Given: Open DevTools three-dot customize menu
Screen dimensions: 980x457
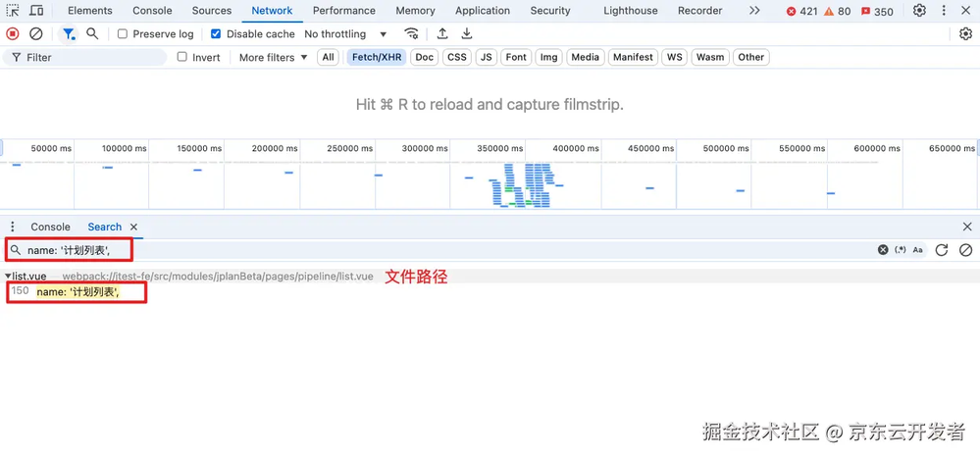Looking at the screenshot, I should click(x=944, y=11).
